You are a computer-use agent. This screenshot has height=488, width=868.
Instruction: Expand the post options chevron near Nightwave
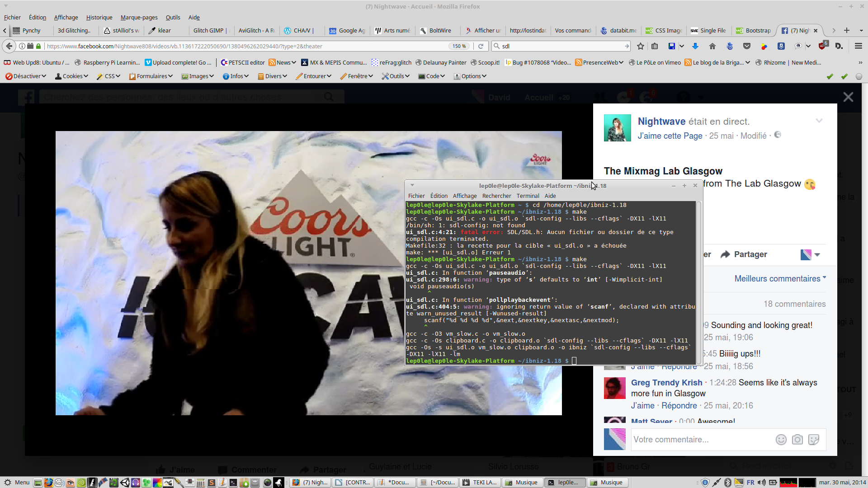point(819,121)
